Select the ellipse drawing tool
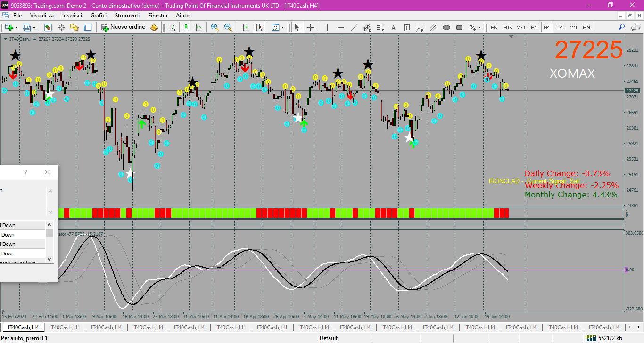 coord(446,27)
